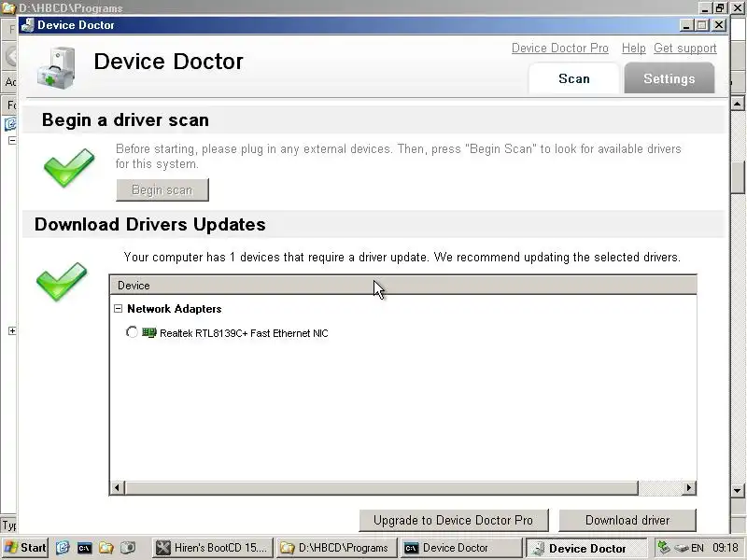This screenshot has height=560, width=747.
Task: Click the page scroll down arrow
Action: coord(738,490)
